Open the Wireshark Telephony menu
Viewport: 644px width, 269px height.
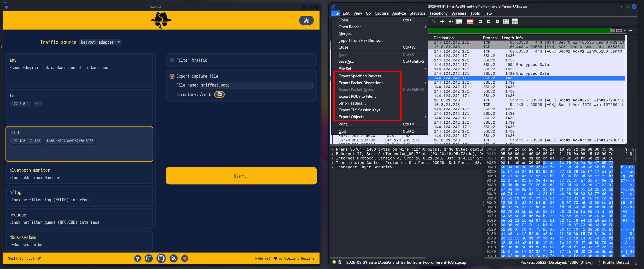[x=438, y=13]
